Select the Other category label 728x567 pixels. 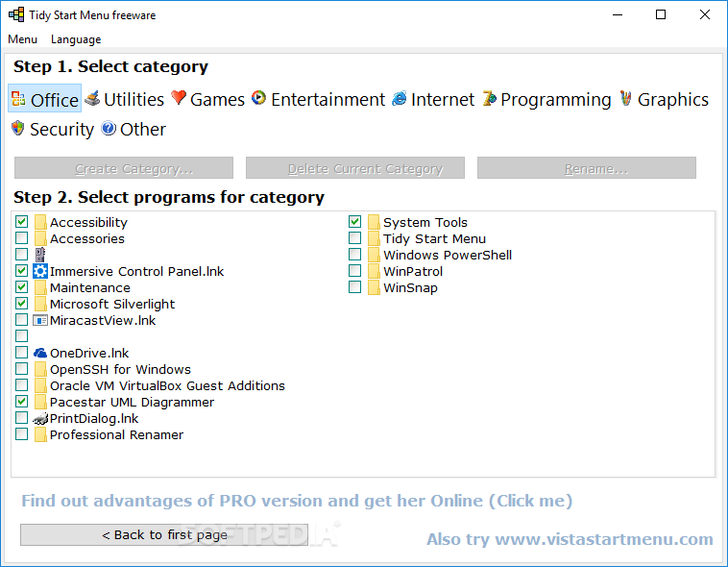point(142,129)
